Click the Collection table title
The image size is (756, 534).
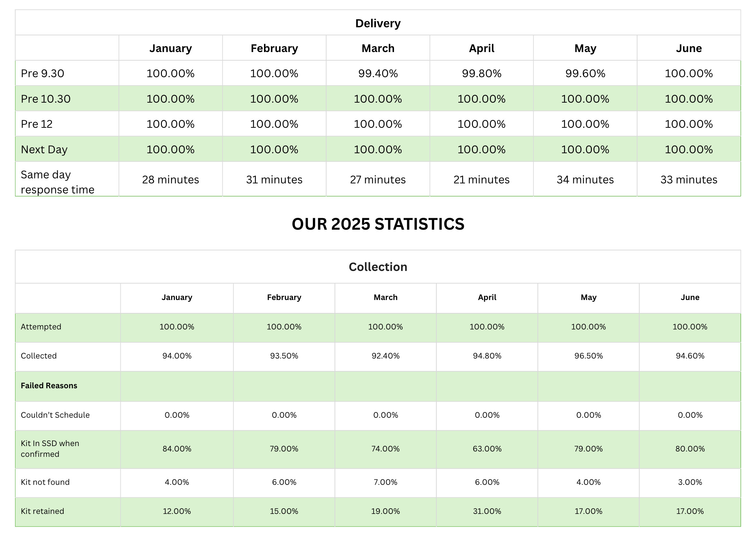[378, 267]
